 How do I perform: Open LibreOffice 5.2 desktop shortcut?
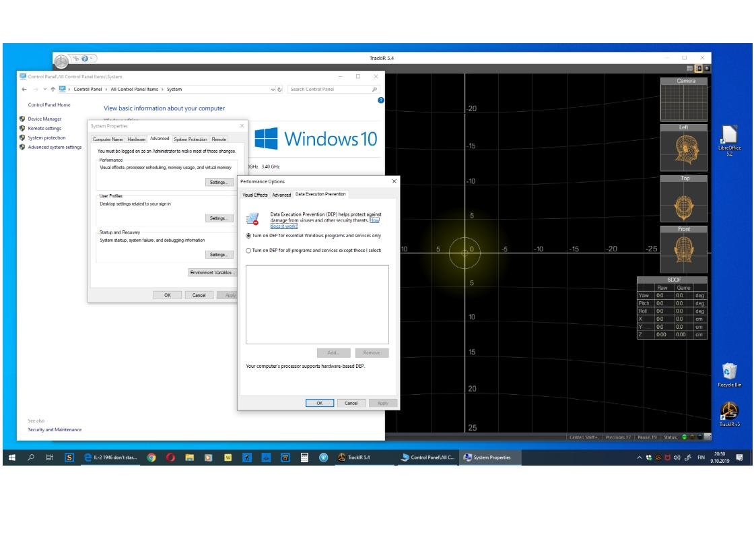coord(730,140)
